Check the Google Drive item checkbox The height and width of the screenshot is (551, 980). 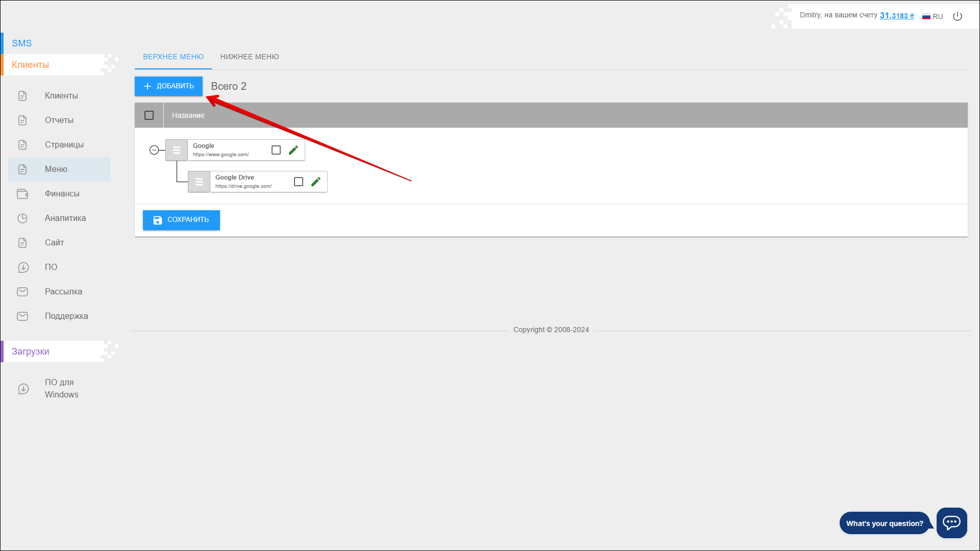coord(299,182)
